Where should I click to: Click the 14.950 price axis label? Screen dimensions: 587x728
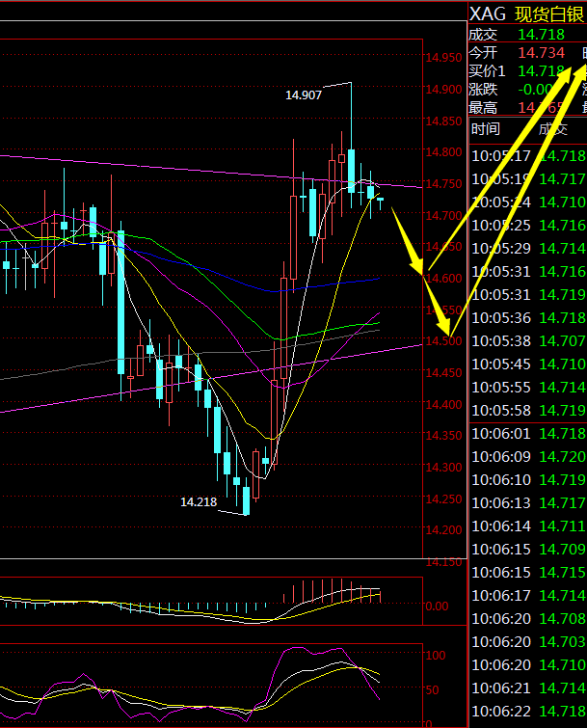(444, 58)
